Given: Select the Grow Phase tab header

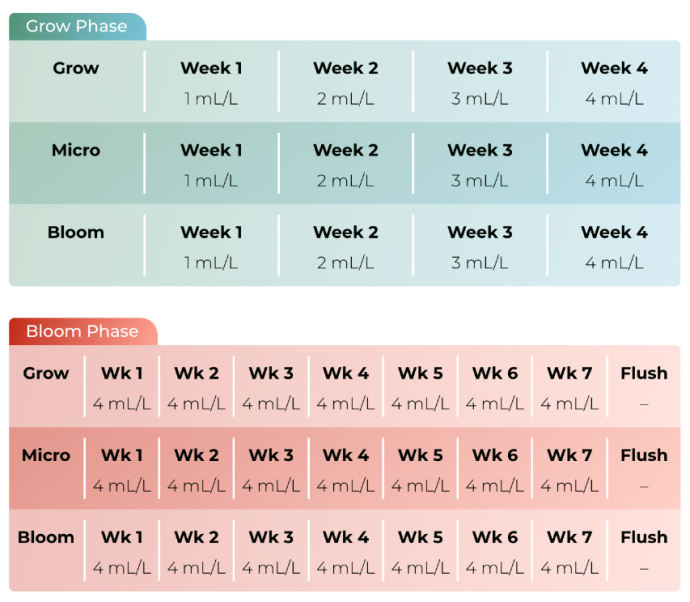Looking at the screenshot, I should coord(77,27).
